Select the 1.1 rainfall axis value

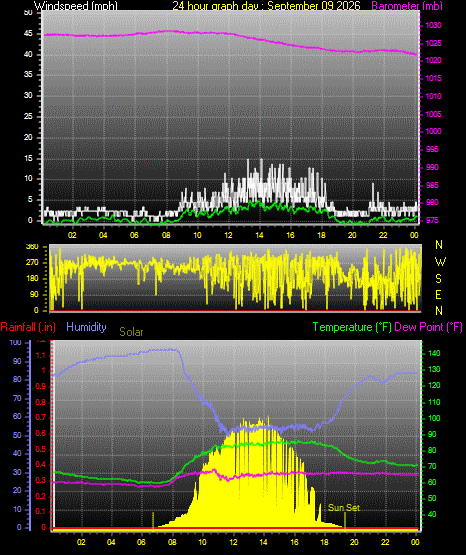(x=41, y=356)
